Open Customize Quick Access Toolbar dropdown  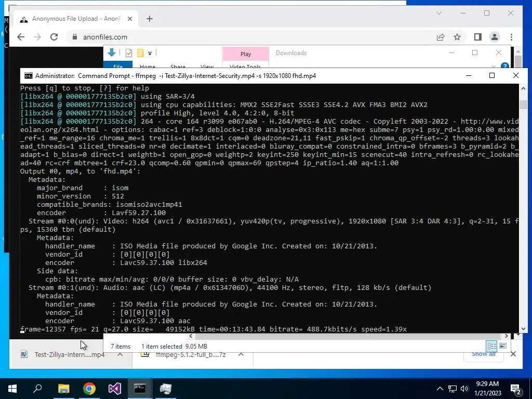tap(150, 54)
